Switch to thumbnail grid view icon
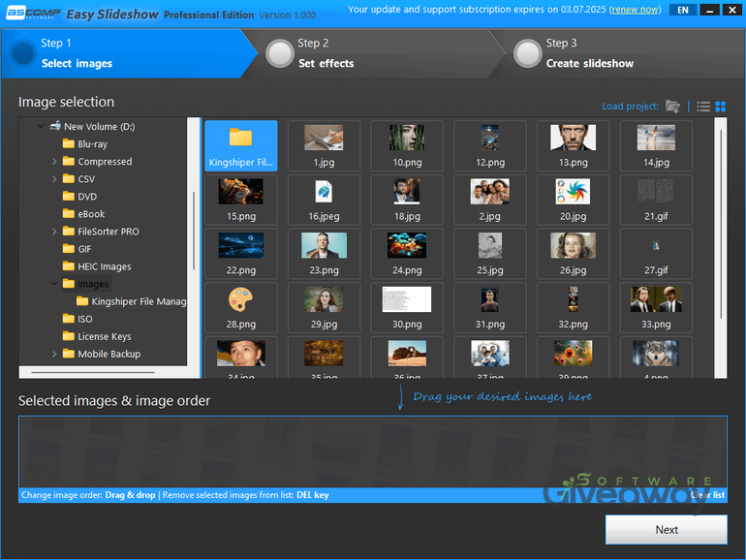 tap(720, 107)
